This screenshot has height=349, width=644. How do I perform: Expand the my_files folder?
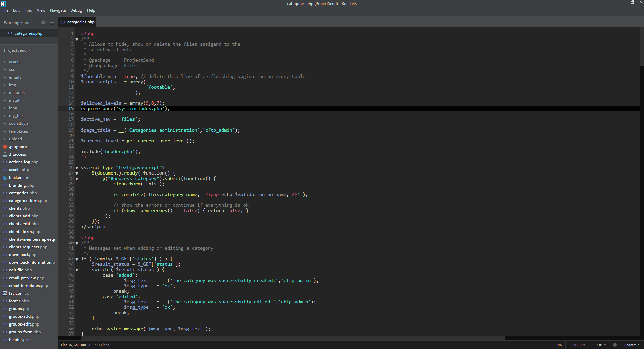[x=5, y=116]
